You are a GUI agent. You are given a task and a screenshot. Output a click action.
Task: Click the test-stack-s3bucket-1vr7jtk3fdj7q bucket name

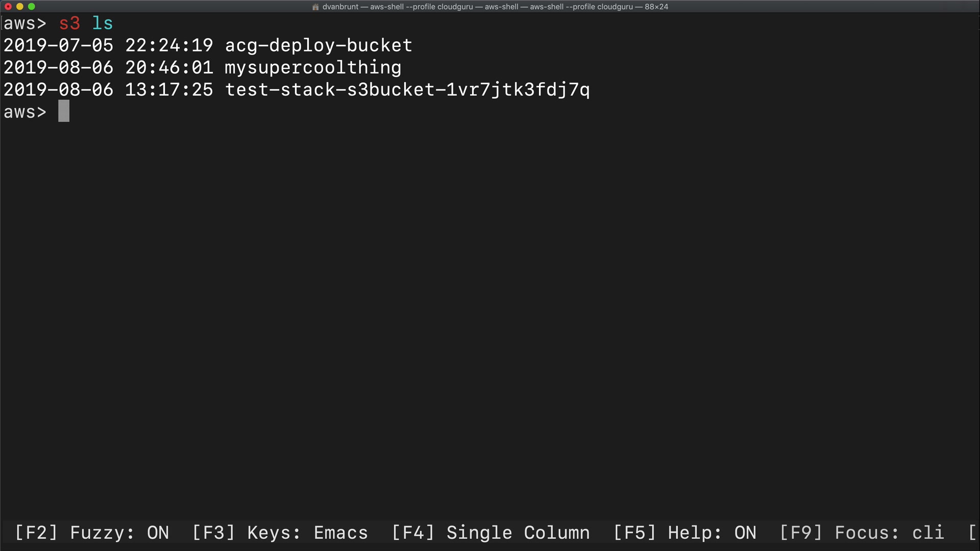pos(407,90)
